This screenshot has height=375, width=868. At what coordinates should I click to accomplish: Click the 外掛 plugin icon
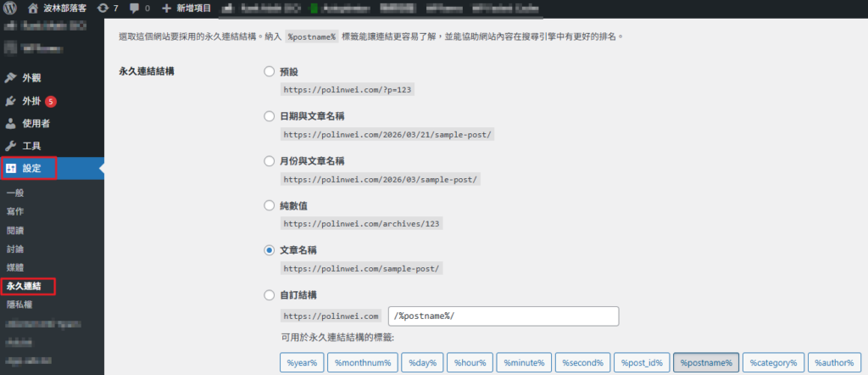pyautogui.click(x=10, y=101)
